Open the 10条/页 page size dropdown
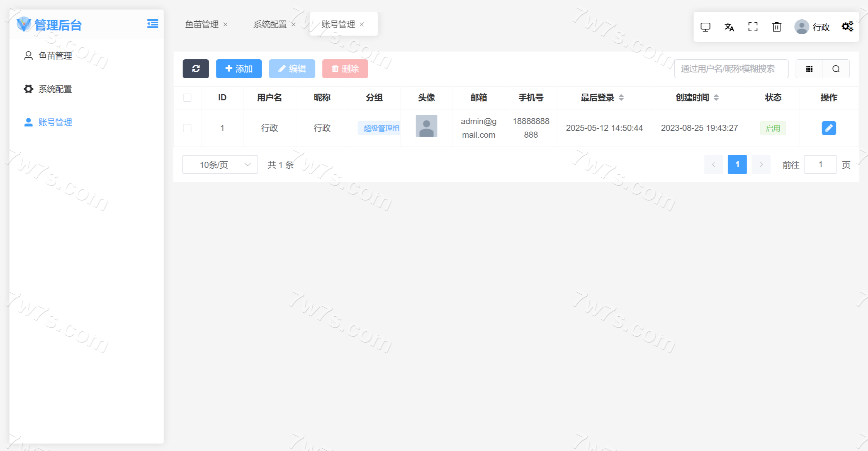868x451 pixels. [x=220, y=165]
